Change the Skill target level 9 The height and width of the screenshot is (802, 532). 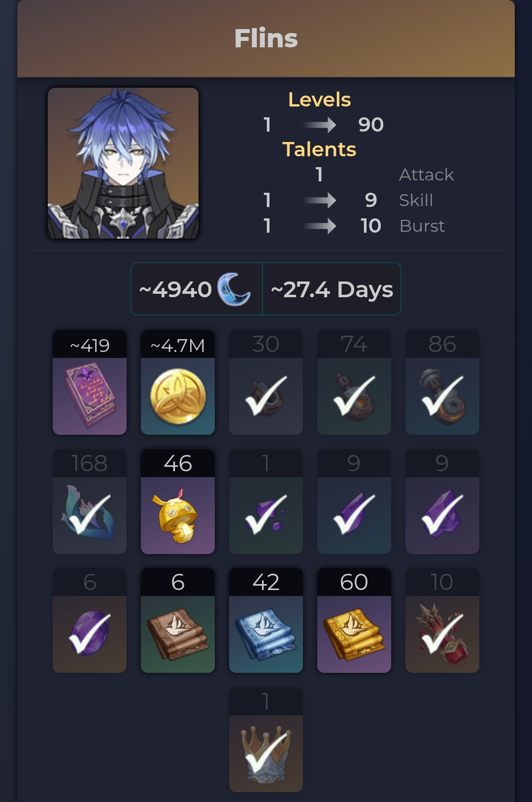[371, 200]
